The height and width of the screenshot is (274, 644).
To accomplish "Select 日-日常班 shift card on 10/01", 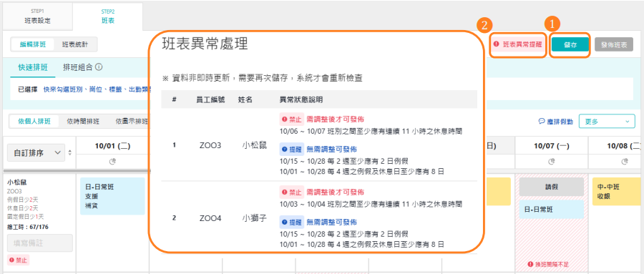I will (112, 196).
